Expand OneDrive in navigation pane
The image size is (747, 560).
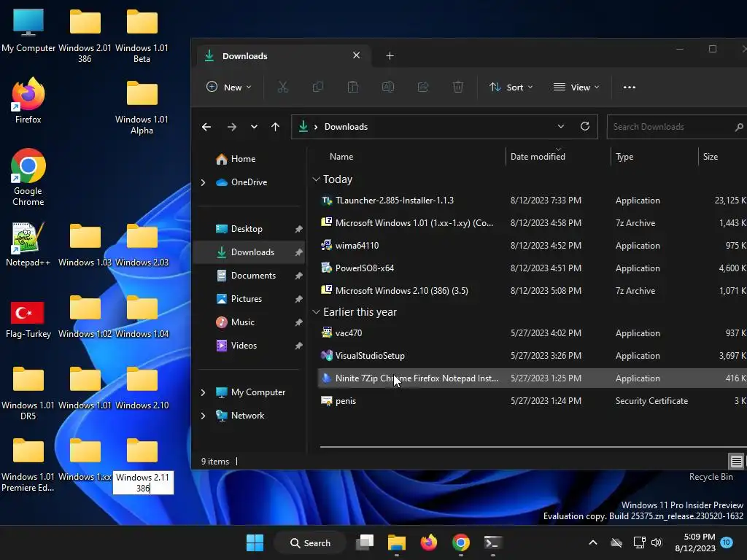pyautogui.click(x=204, y=182)
